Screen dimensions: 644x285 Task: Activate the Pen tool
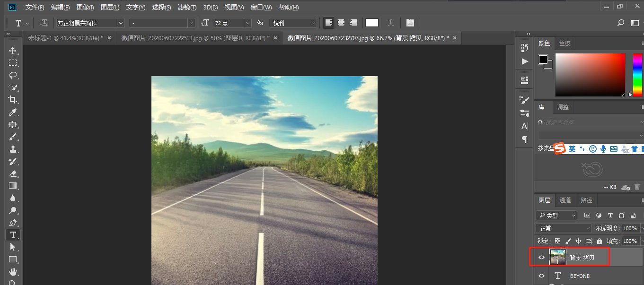(x=13, y=223)
